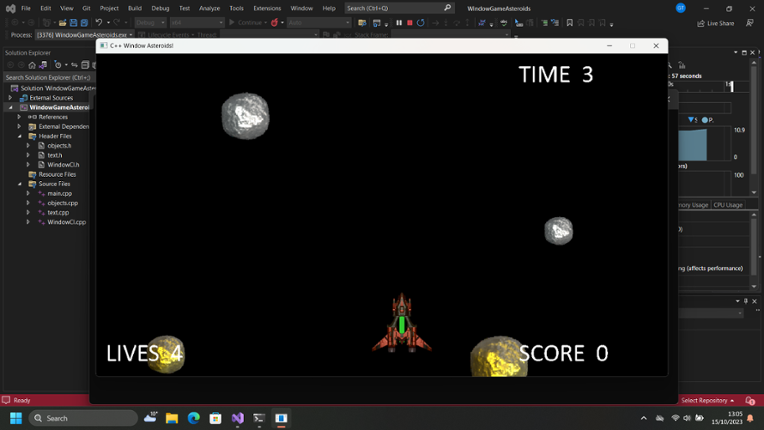The image size is (764, 430).
Task: Select WindowCl.h header file
Action: [63, 165]
